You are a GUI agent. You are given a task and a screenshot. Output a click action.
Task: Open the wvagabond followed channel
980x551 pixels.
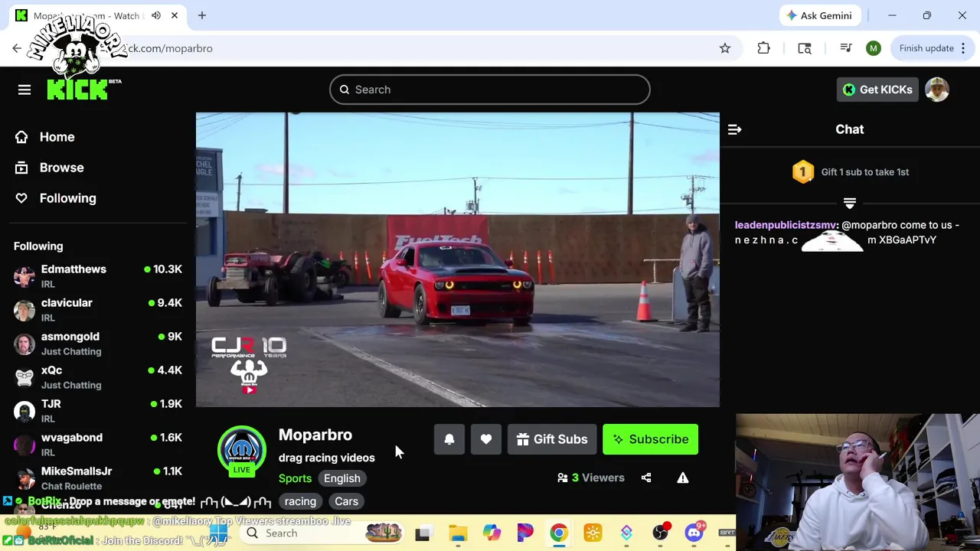coord(98,445)
